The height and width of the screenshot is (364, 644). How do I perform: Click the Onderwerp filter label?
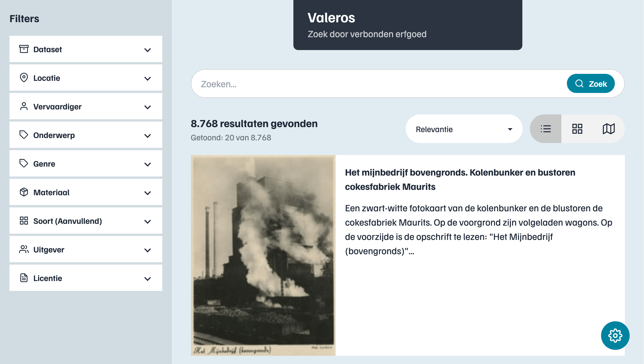pyautogui.click(x=54, y=135)
